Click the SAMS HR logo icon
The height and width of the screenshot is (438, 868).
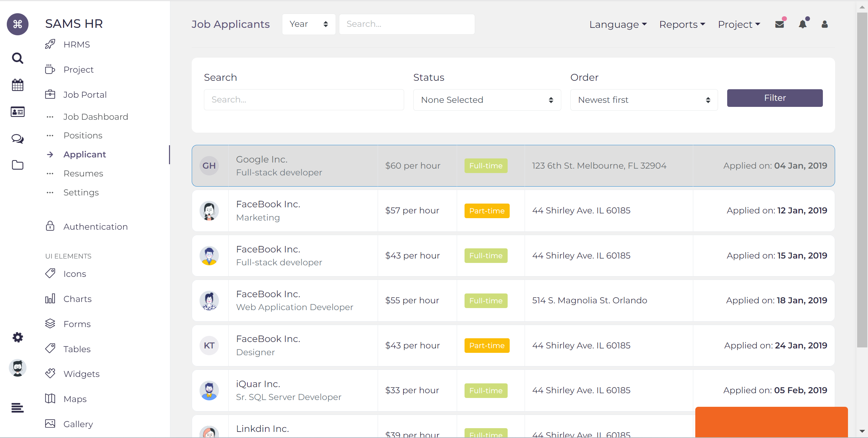pyautogui.click(x=18, y=24)
